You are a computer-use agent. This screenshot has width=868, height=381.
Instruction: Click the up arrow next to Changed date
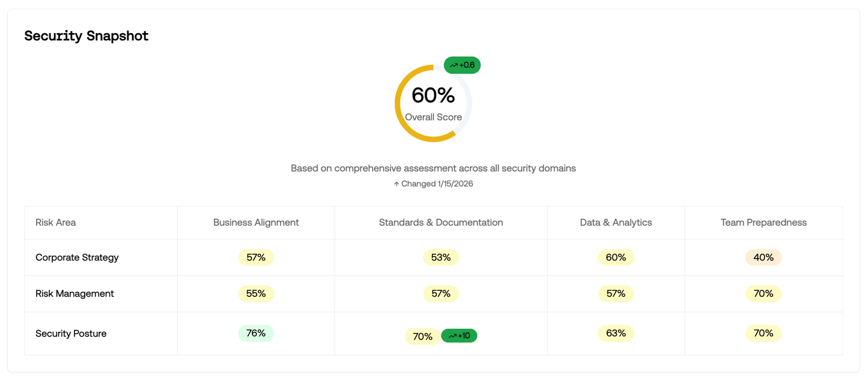396,184
